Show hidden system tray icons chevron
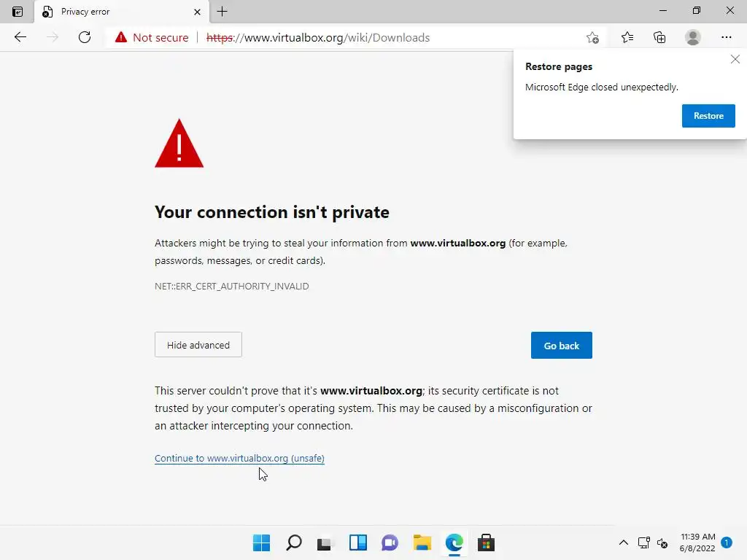This screenshot has width=747, height=560. pos(623,542)
